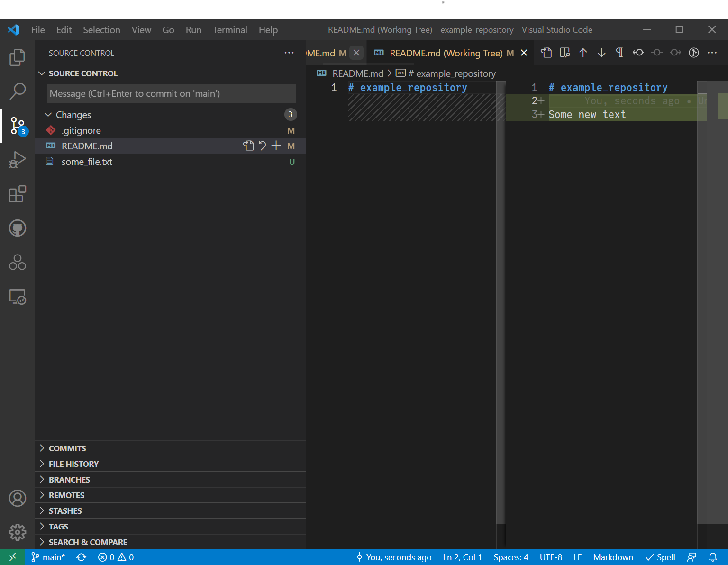Image resolution: width=728 pixels, height=565 pixels.
Task: Change language mode from Markdown
Action: pos(613,557)
